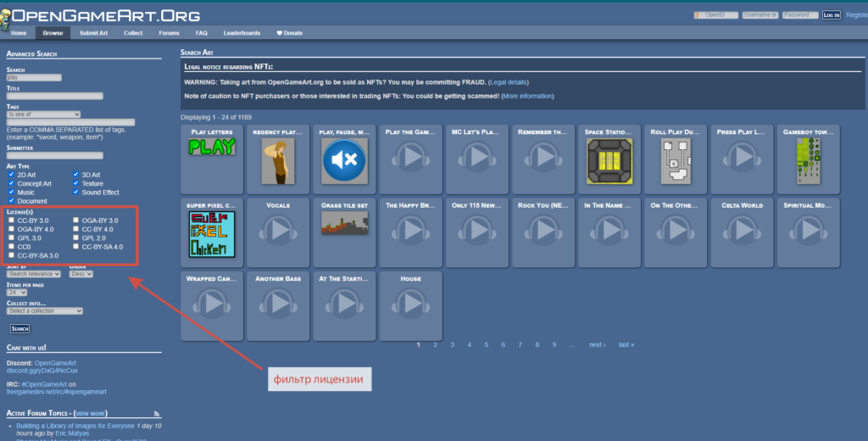Uncheck the 2D Art type checkbox

(11, 174)
